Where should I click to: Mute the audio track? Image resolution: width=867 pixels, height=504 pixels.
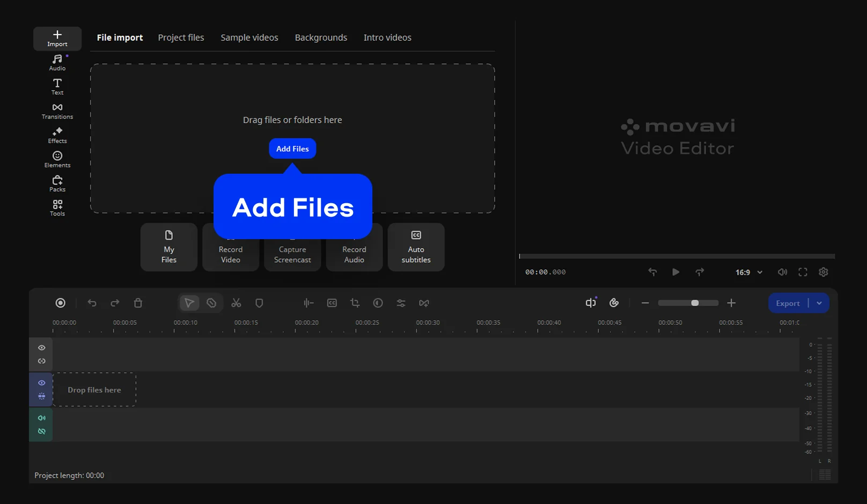tap(41, 418)
